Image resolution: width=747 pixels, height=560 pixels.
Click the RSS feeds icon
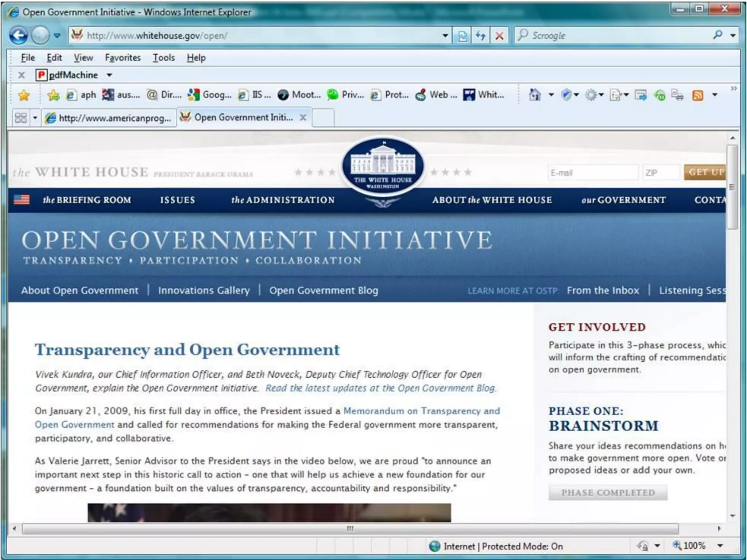[x=697, y=96]
